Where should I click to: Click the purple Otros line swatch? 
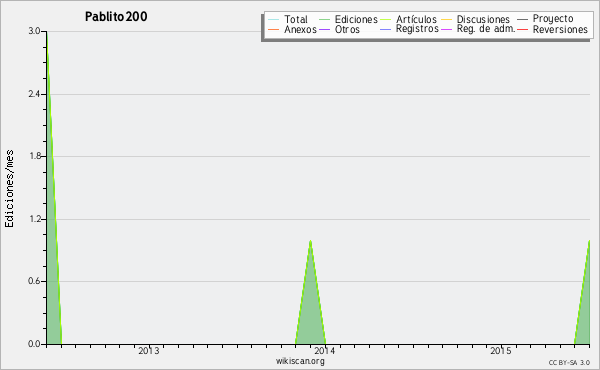(x=324, y=29)
